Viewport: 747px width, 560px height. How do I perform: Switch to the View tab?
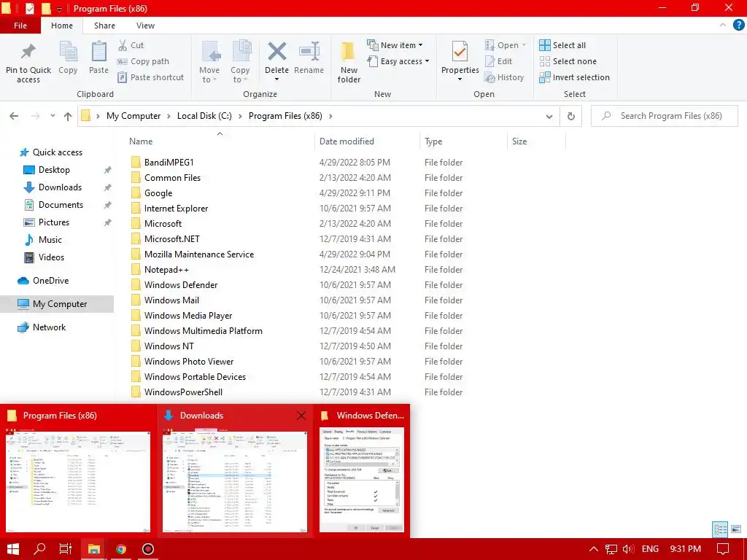click(145, 26)
